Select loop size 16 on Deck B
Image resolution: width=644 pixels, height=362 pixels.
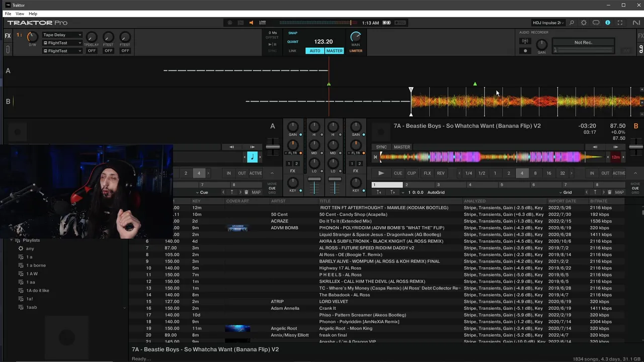point(549,173)
